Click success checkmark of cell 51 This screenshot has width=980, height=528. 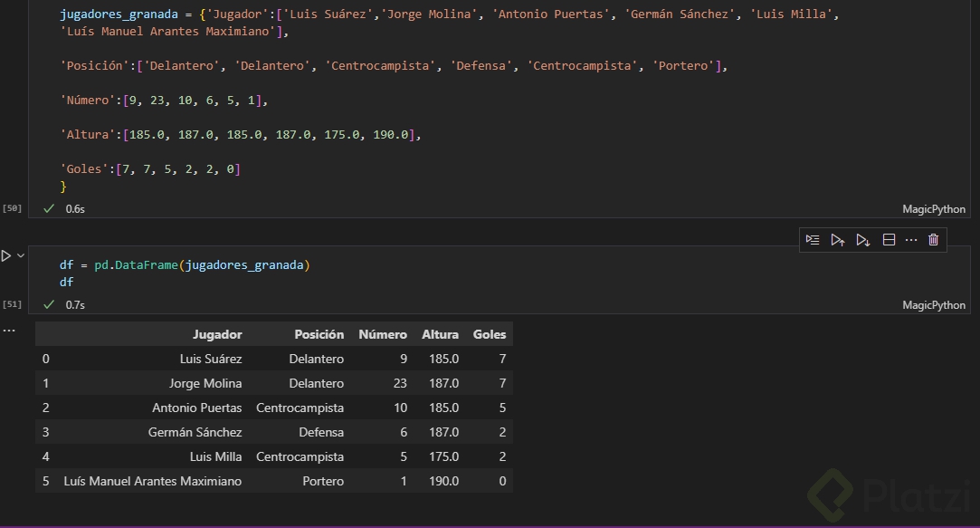pyautogui.click(x=49, y=304)
